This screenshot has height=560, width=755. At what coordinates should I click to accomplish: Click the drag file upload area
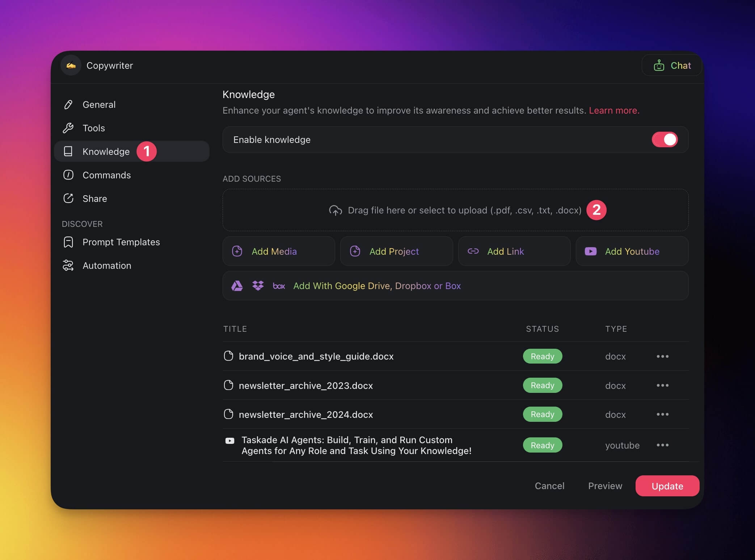pyautogui.click(x=455, y=210)
